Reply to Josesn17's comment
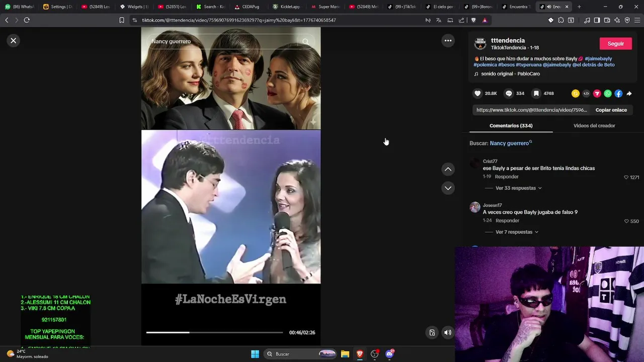 point(507,221)
